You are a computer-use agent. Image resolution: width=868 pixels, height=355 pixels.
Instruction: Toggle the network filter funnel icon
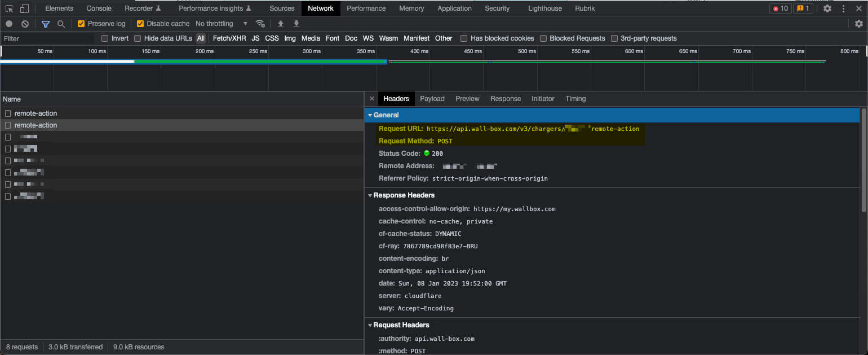pos(46,24)
